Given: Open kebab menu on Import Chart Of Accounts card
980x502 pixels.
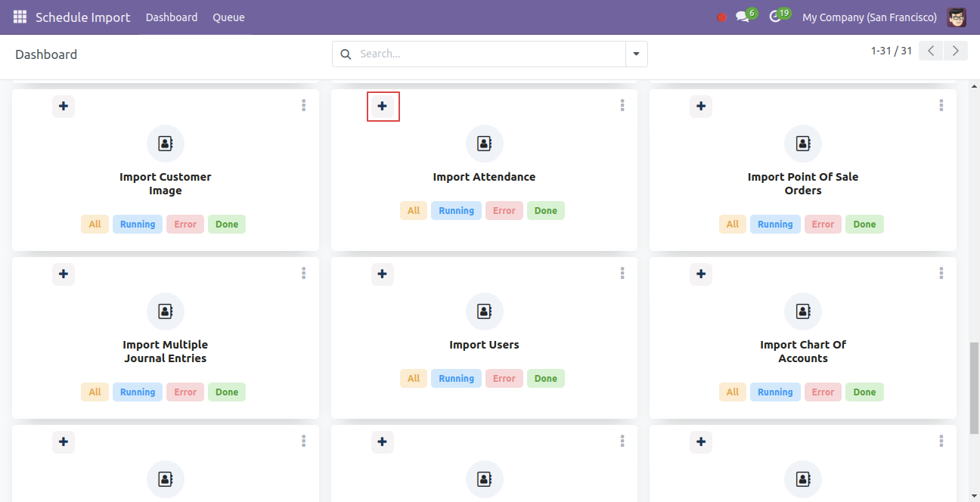Looking at the screenshot, I should tap(941, 274).
